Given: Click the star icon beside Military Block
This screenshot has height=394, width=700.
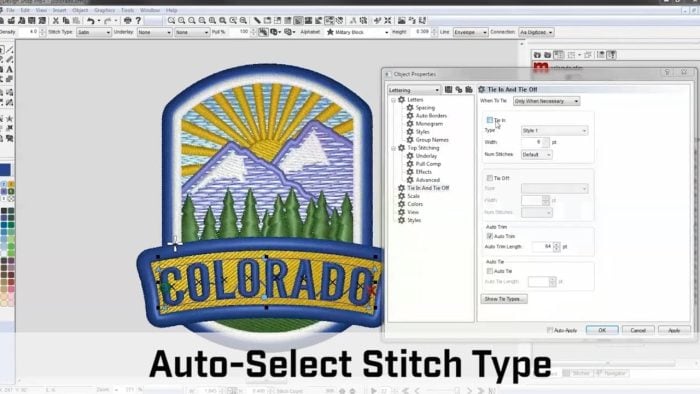Looking at the screenshot, I should click(330, 32).
